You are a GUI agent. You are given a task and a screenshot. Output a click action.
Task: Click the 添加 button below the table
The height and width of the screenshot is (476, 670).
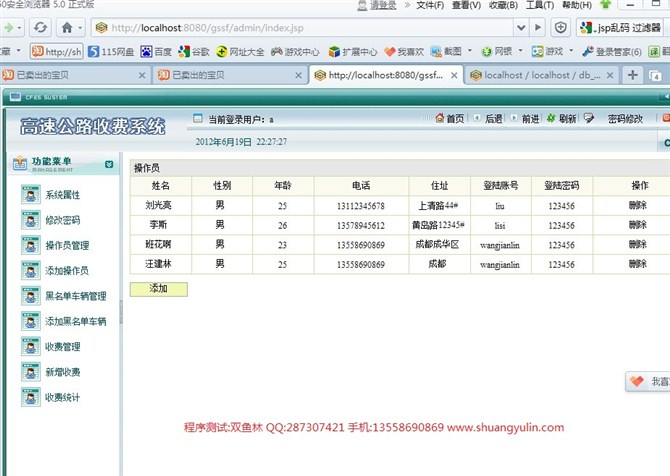(159, 289)
